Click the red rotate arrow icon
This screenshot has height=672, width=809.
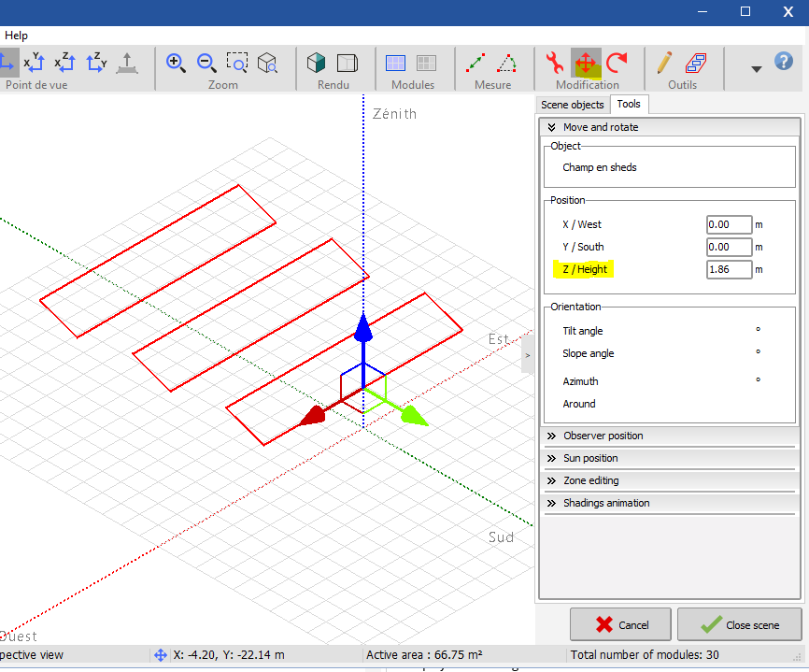coord(617,63)
